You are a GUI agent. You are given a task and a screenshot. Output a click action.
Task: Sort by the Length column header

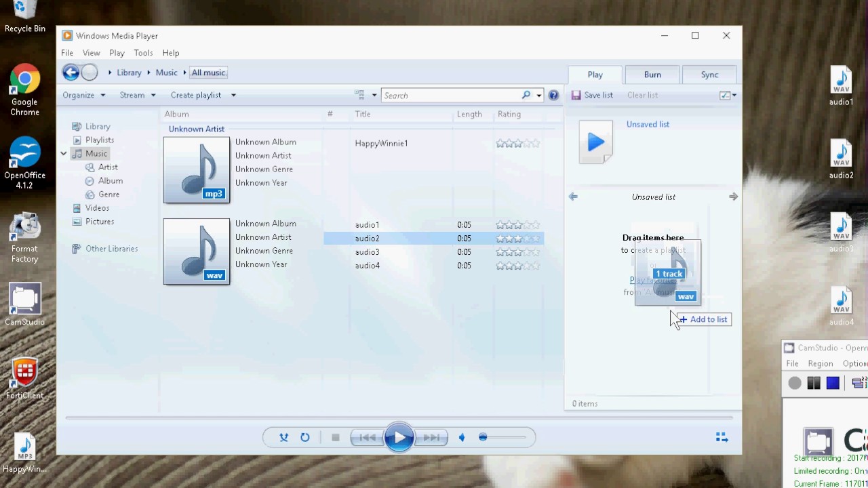coord(469,115)
